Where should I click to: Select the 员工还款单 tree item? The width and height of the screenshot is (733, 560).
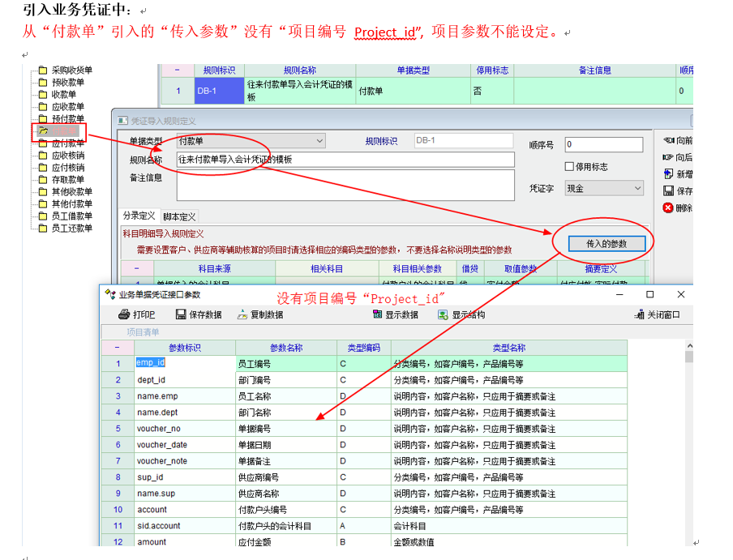tap(71, 229)
